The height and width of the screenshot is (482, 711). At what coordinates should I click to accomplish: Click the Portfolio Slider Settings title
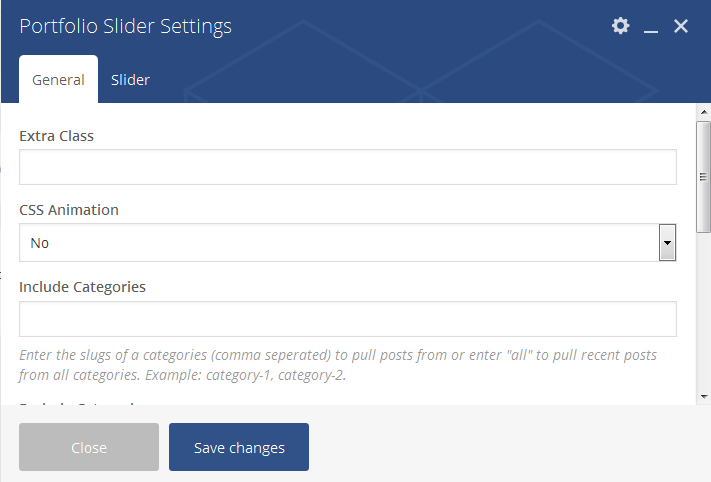pyautogui.click(x=126, y=26)
